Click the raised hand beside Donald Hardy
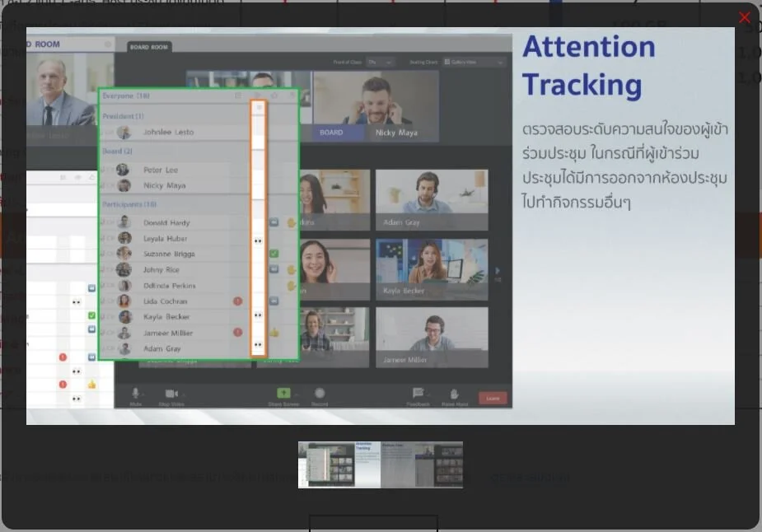Image resolution: width=762 pixels, height=532 pixels. pos(291,222)
